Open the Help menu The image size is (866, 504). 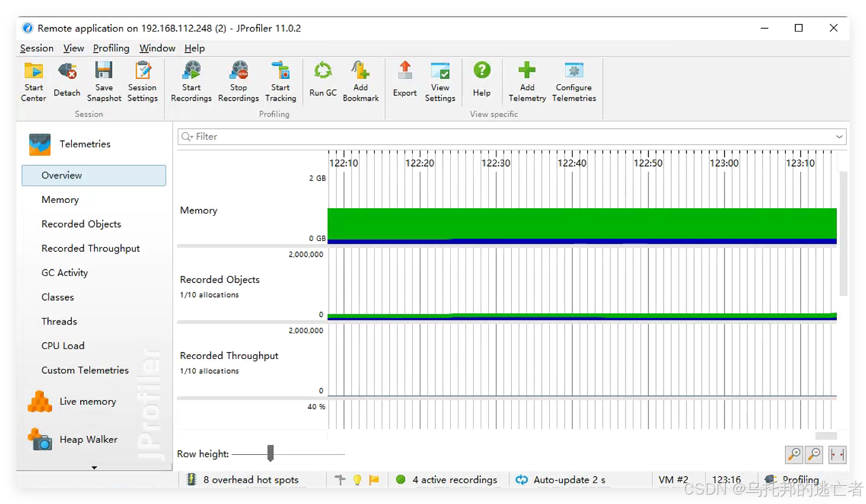coord(195,49)
